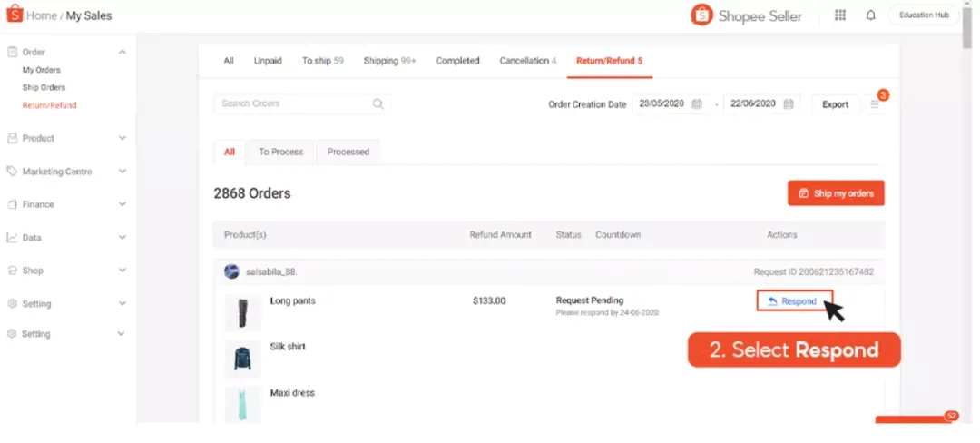
Task: Open the notifications bell
Action: coord(870,15)
